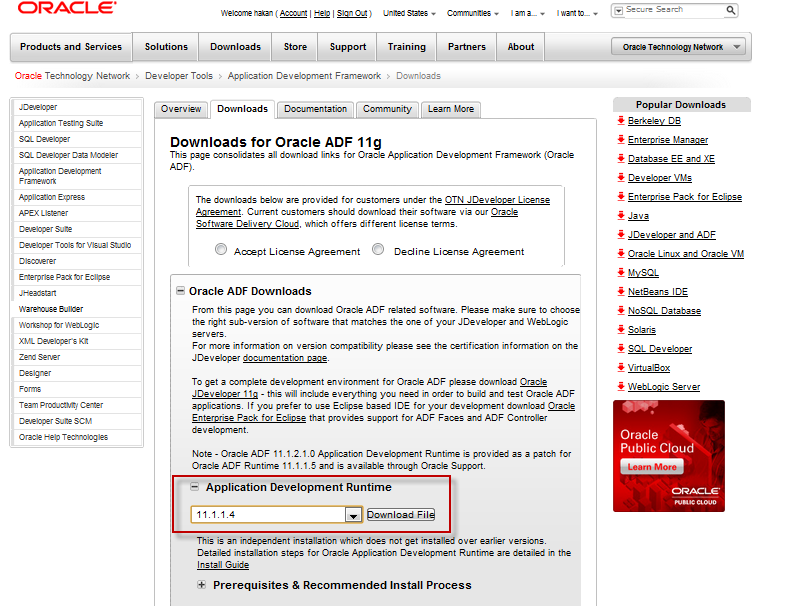Click Learn More on the cloud banner
Screen dimensions: 786x606
[x=652, y=467]
